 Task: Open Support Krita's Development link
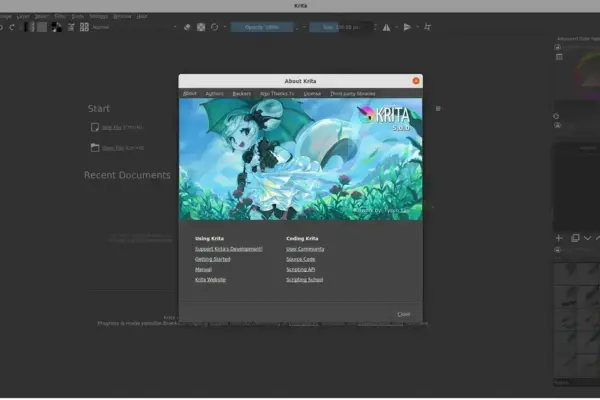point(228,249)
